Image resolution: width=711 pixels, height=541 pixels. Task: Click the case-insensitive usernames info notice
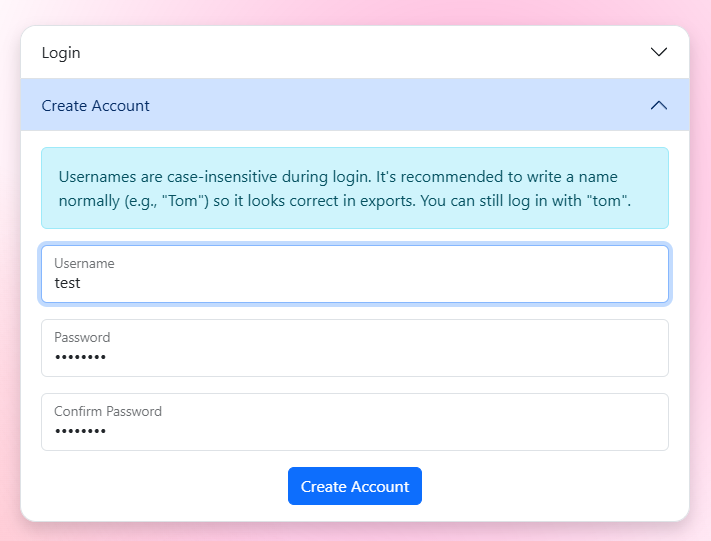pyautogui.click(x=355, y=188)
